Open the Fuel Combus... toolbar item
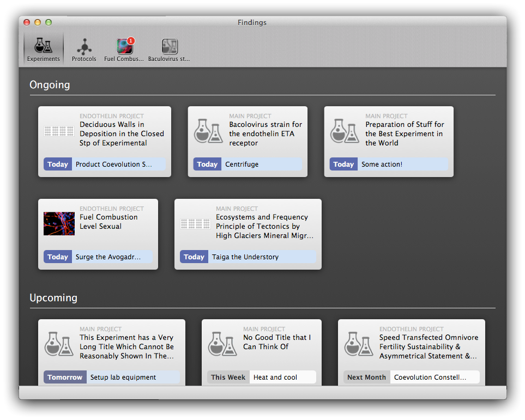Viewport: 525px width, 420px height. 124,50
